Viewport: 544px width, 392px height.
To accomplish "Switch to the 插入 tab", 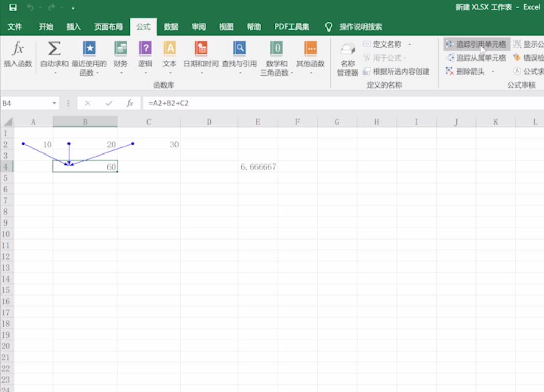I will (74, 26).
